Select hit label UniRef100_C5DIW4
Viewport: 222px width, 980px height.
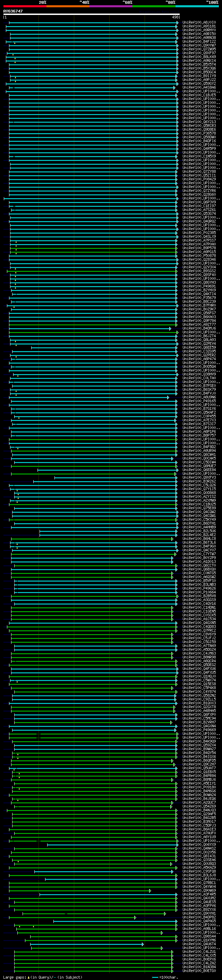[199, 462]
